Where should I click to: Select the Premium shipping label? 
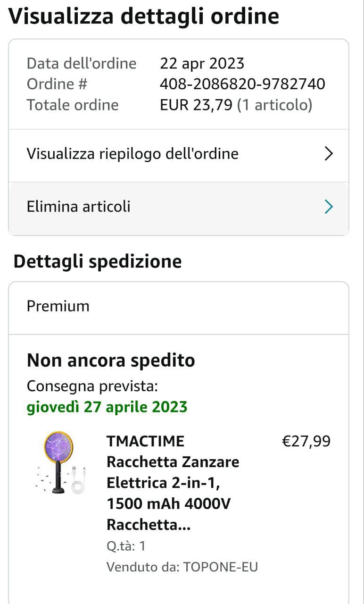tap(58, 306)
